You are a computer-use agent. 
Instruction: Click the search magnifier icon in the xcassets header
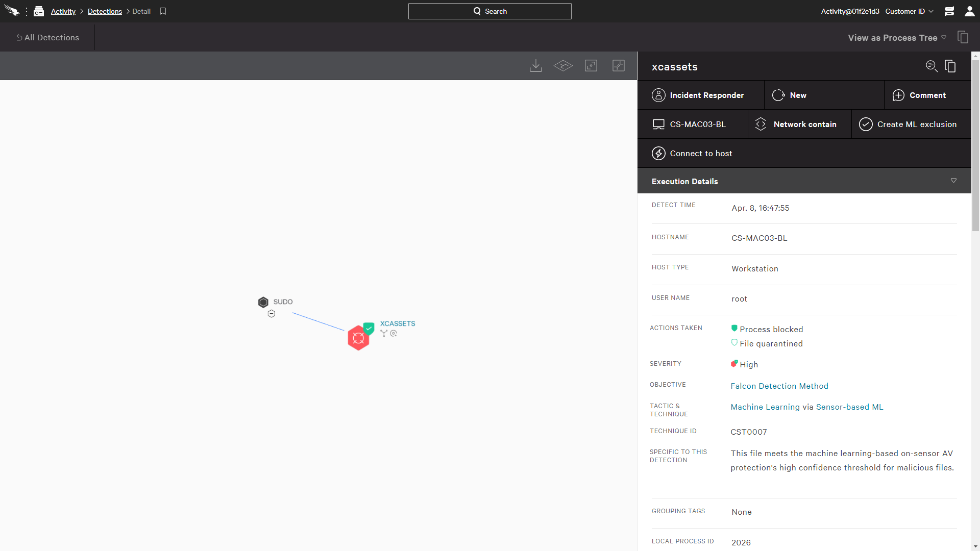pyautogui.click(x=932, y=66)
